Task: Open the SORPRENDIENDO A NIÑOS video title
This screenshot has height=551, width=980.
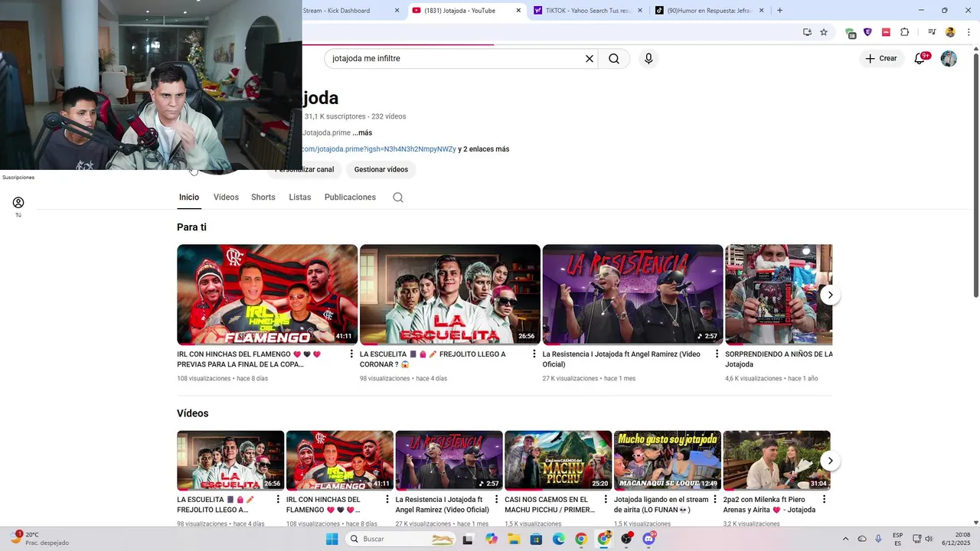Action: [779, 359]
